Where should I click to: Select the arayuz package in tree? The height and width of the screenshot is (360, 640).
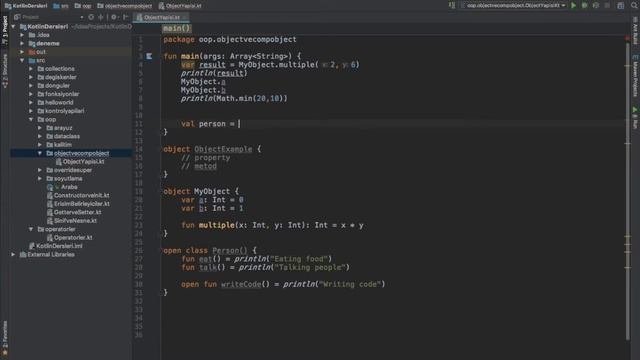click(63, 128)
